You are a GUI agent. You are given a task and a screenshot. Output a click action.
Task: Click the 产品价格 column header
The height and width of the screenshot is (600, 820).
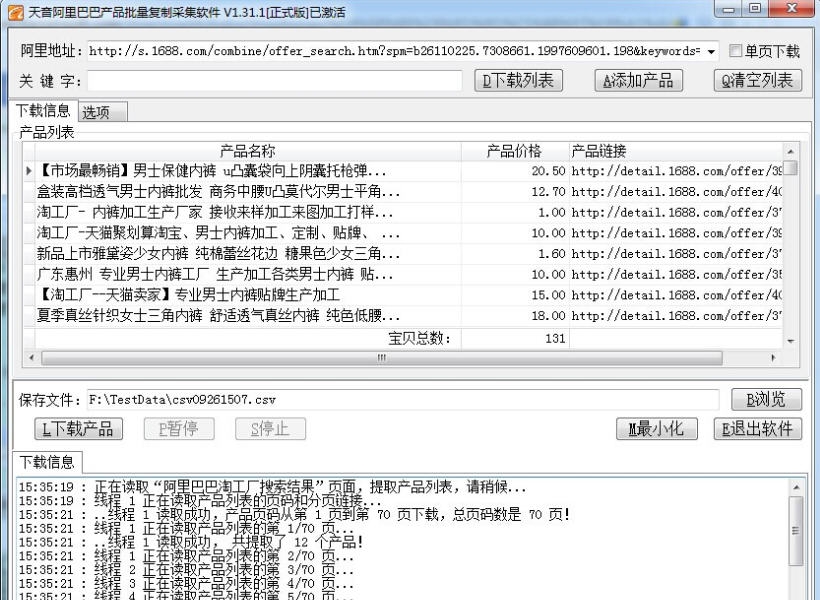pyautogui.click(x=515, y=151)
